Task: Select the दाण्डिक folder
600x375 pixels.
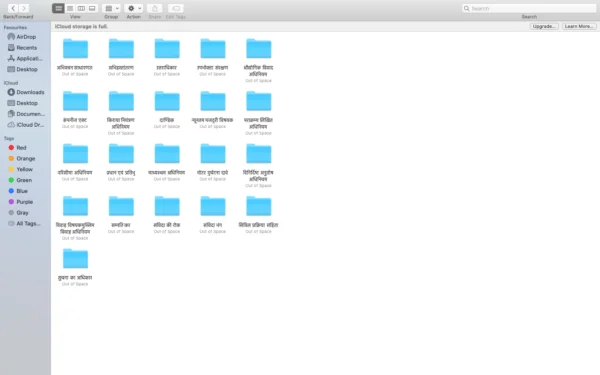Action: tap(167, 101)
